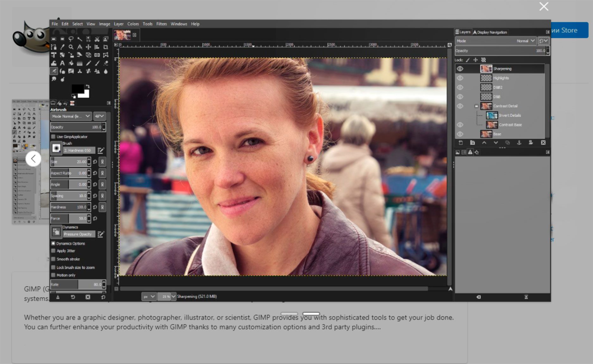Image resolution: width=593 pixels, height=364 pixels.
Task: Pick the Crop tool
Action: point(106,47)
